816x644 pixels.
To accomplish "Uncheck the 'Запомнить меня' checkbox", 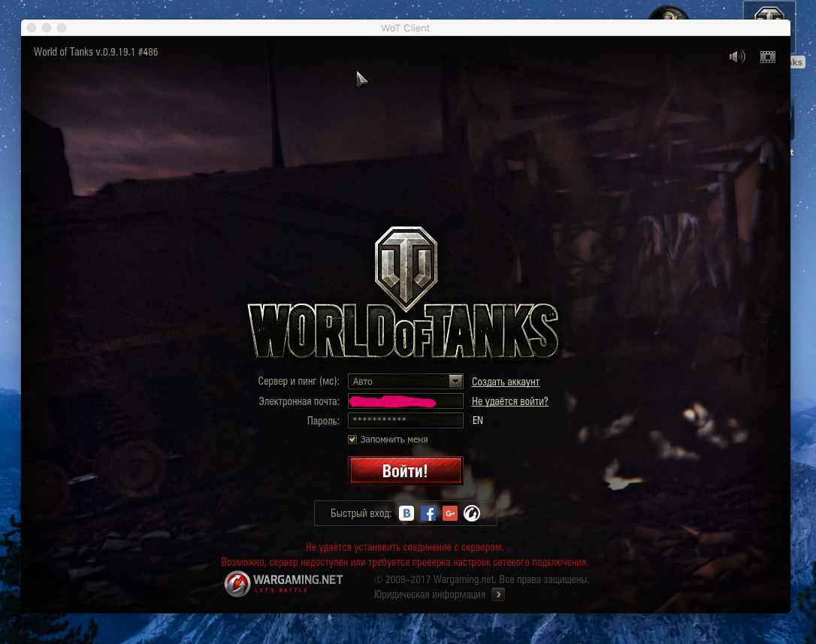I will [352, 440].
